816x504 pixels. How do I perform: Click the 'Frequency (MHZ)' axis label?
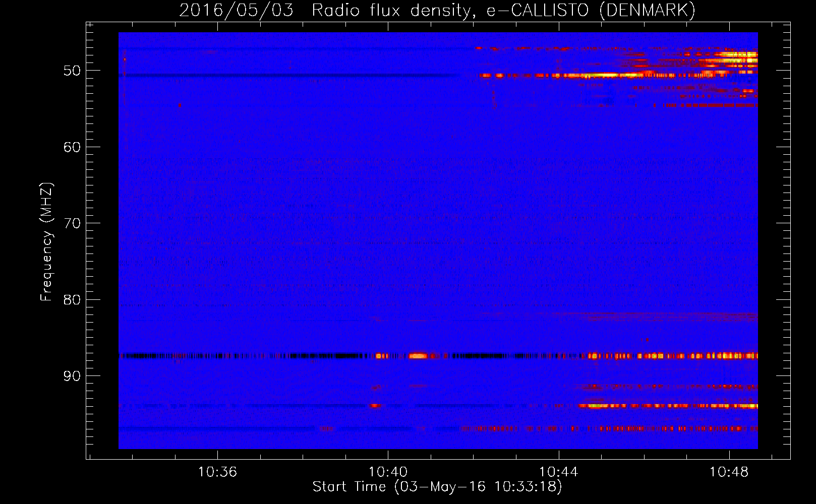pyautogui.click(x=46, y=242)
